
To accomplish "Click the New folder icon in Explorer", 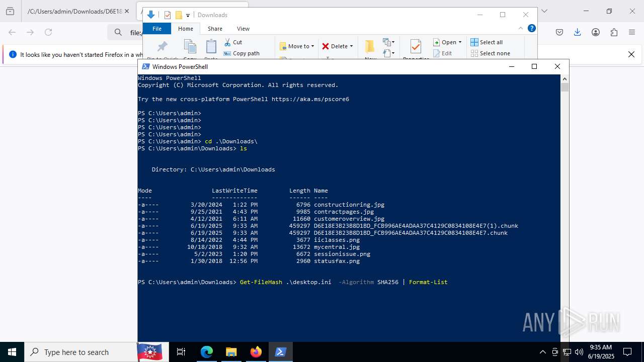I will click(370, 47).
